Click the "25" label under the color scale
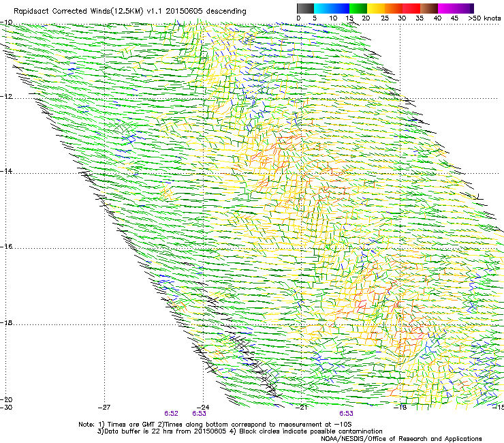Screen dimensions: 504x443 [x=385, y=18]
